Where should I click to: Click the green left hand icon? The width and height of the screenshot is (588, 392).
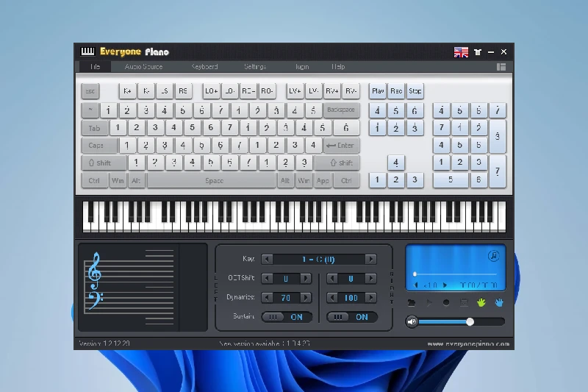point(482,302)
